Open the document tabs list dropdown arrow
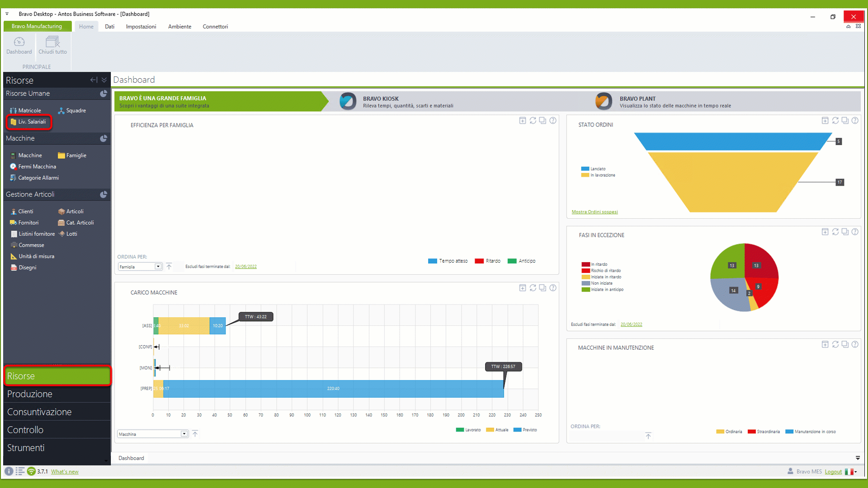The height and width of the screenshot is (488, 868). tap(858, 458)
